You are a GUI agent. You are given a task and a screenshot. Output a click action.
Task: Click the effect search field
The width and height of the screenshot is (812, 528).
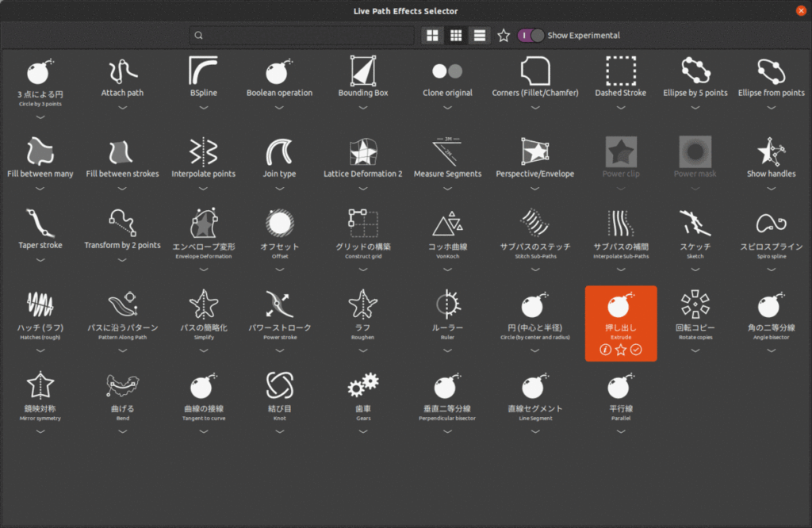click(302, 35)
